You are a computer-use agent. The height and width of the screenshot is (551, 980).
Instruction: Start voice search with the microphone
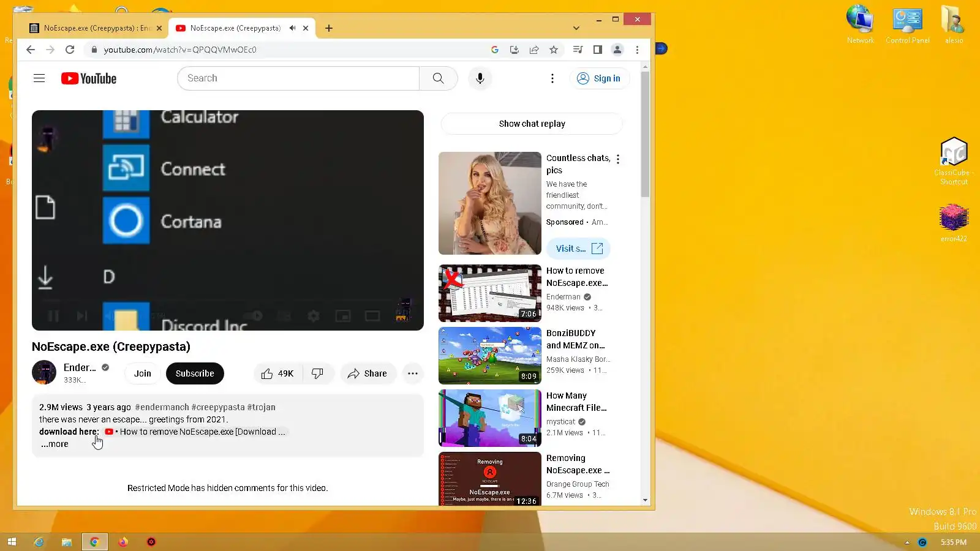480,78
